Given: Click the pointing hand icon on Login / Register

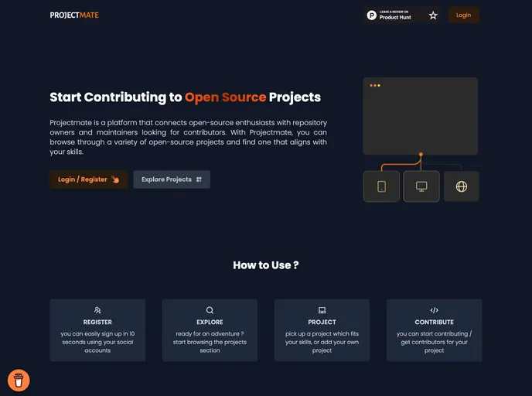Looking at the screenshot, I should coord(115,179).
